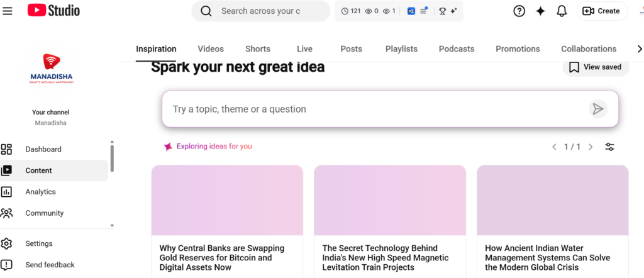Viewport: 644px width, 278px height.
Task: Click the small sparkles icon beside the trophy
Action: pos(453,11)
